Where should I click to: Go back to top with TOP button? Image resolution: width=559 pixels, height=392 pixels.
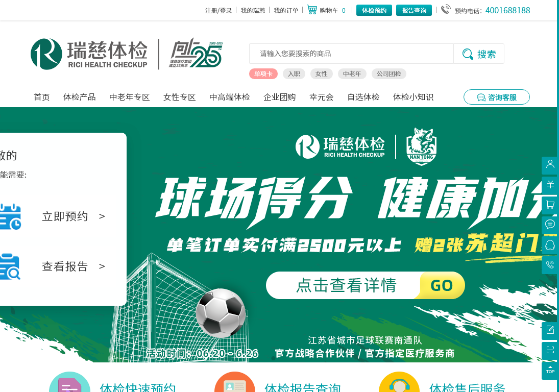pyautogui.click(x=550, y=371)
